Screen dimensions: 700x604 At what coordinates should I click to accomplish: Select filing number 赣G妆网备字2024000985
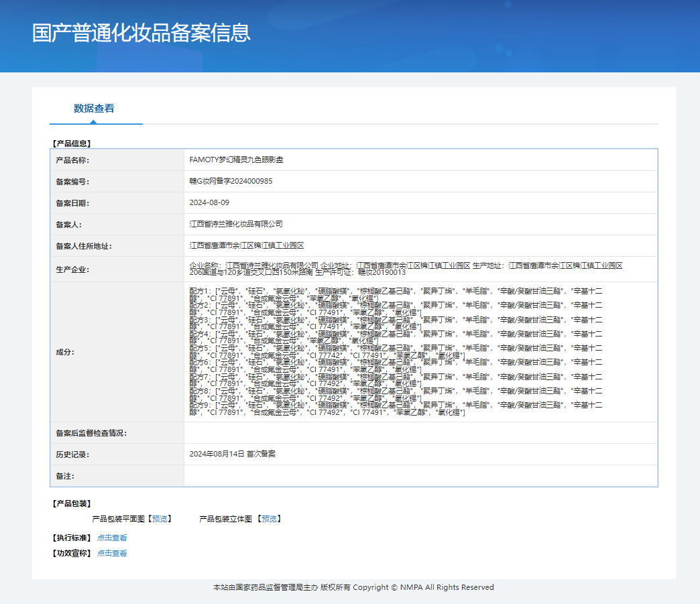coord(231,181)
